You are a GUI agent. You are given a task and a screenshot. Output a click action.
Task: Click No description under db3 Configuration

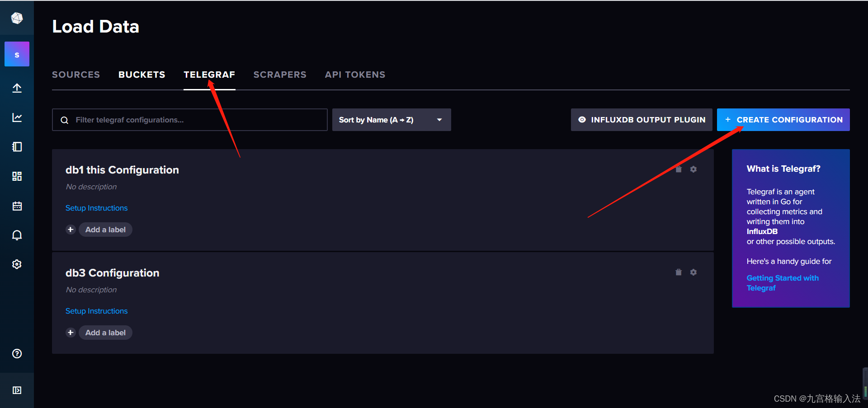point(91,290)
